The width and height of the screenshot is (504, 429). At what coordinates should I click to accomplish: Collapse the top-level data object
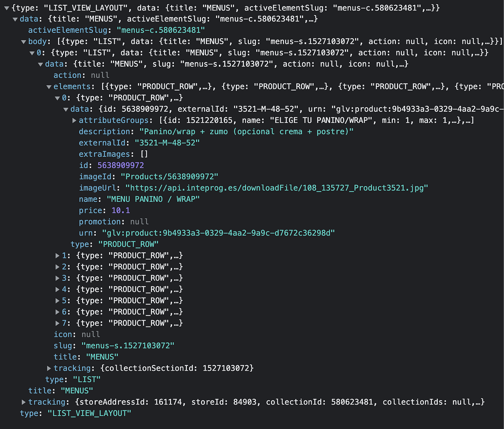pos(14,19)
